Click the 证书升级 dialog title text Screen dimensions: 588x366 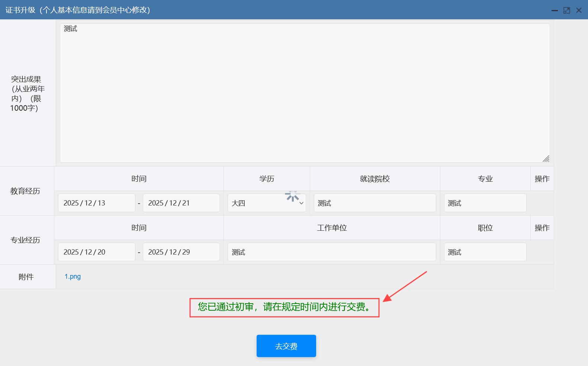click(78, 10)
